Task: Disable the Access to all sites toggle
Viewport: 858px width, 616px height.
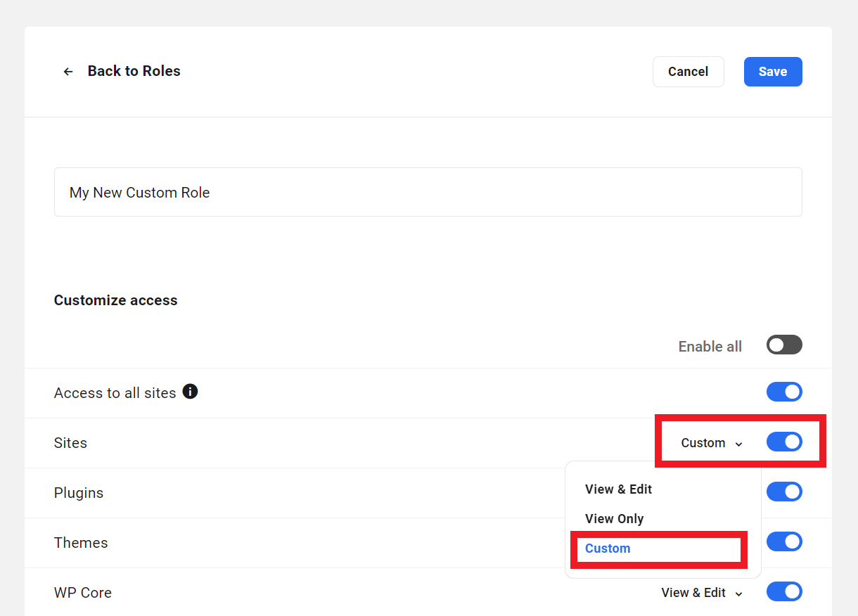Action: 784,392
